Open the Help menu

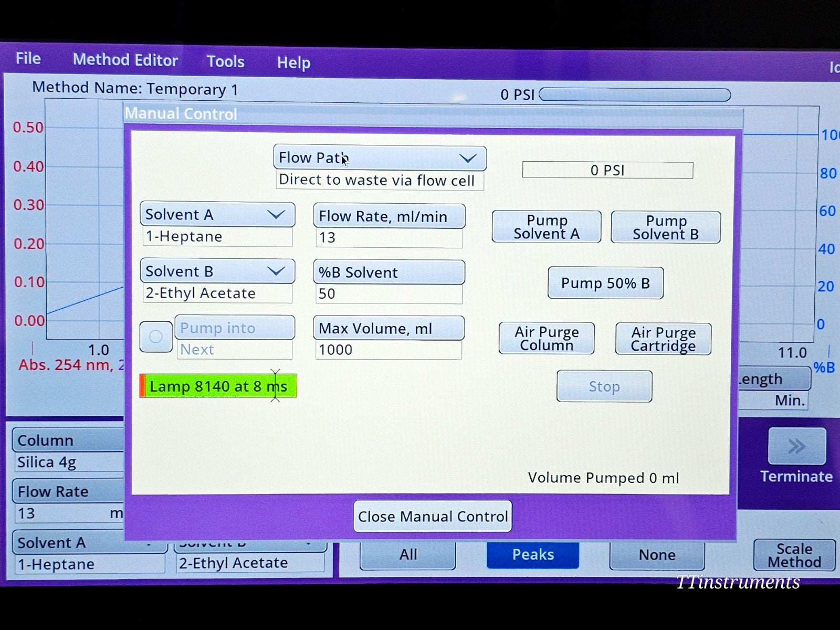[293, 63]
